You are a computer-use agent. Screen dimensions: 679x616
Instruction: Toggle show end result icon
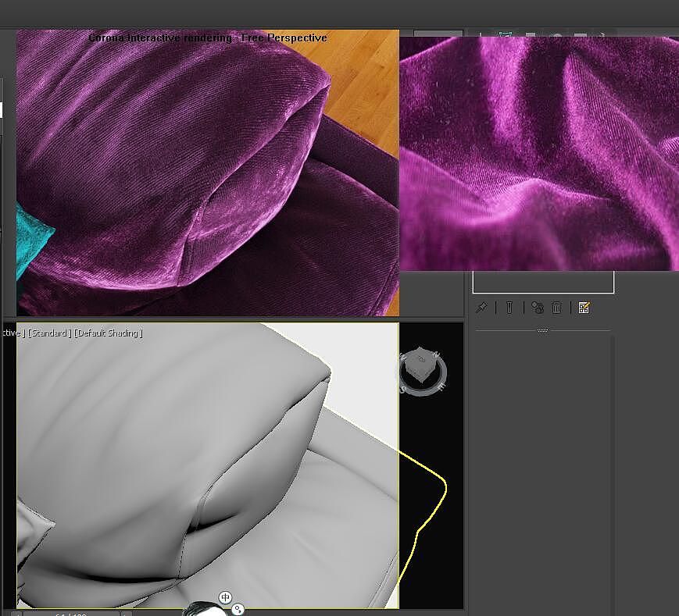click(x=509, y=308)
